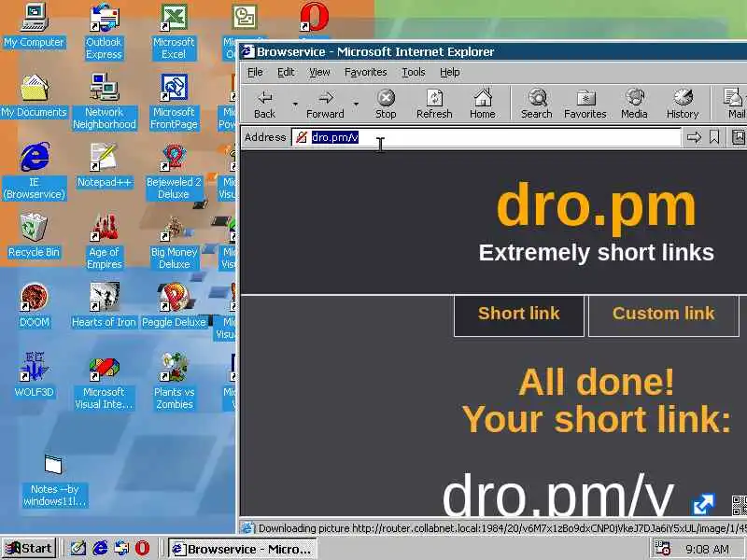
Task: Click the system tray scheduler icon
Action: click(661, 548)
